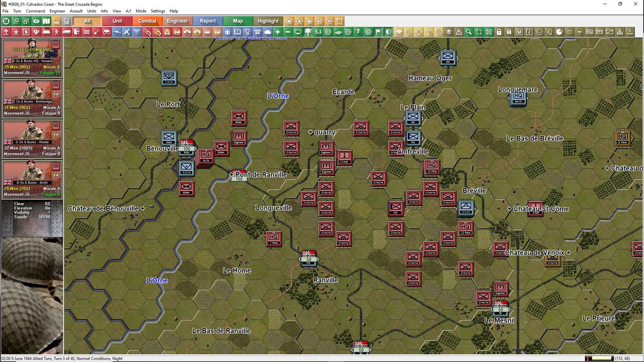Click the boxed italic i icon

coord(529,32)
